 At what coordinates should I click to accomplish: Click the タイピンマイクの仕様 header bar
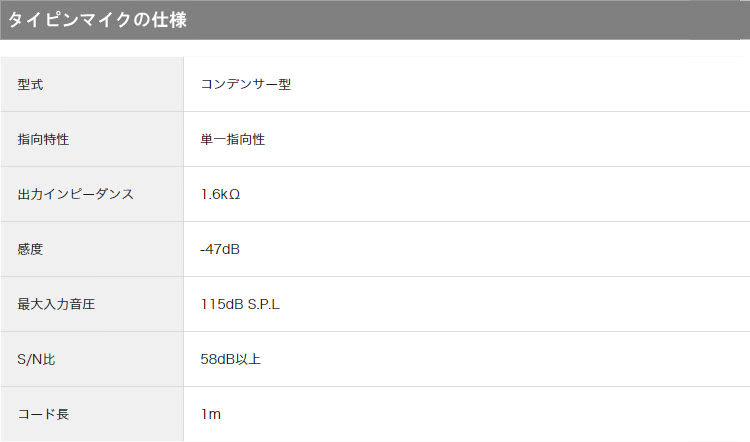click(x=375, y=20)
